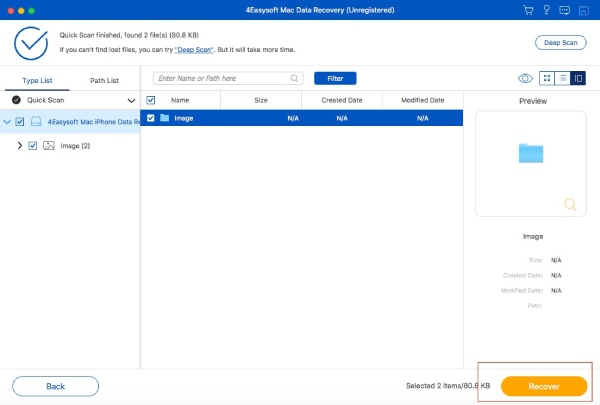Uncheck the 4Easysoft Mac iPhone Data checkbox
The height and width of the screenshot is (405, 600).
pos(20,122)
